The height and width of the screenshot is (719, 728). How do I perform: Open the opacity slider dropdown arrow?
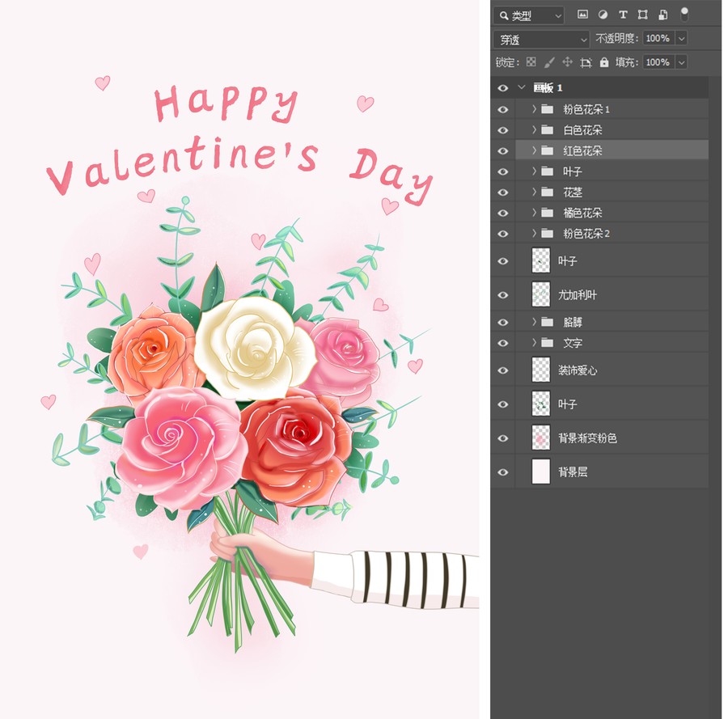point(681,39)
